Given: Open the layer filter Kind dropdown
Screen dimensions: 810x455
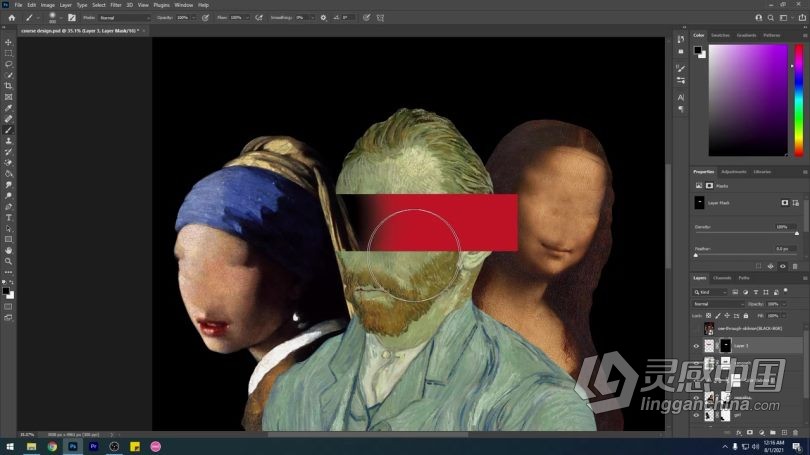Looking at the screenshot, I should click(x=711, y=292).
